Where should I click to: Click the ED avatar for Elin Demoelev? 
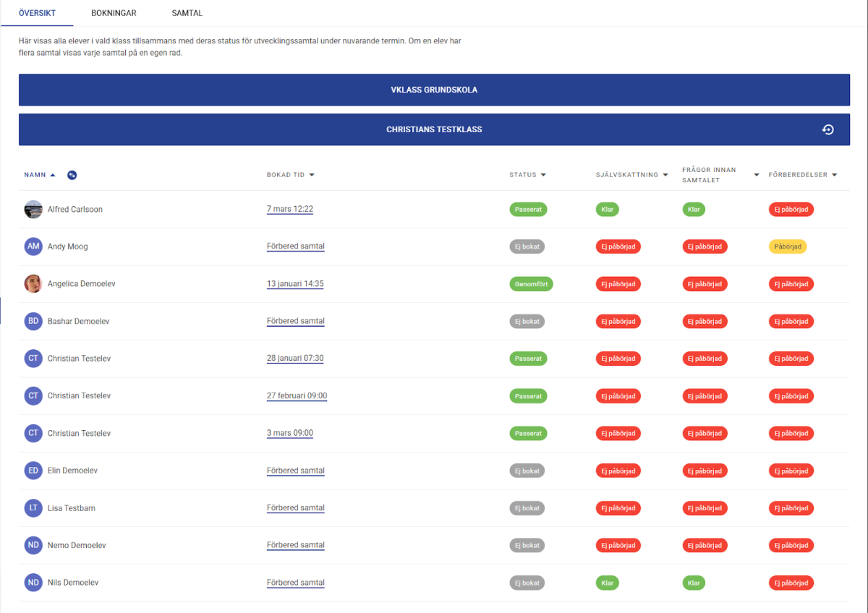33,471
